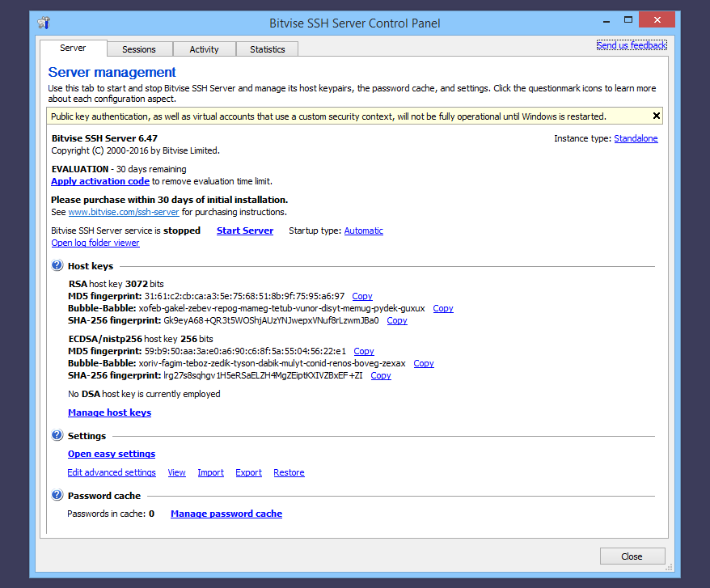
Task: Click the Restore settings link
Action: pyautogui.click(x=289, y=472)
